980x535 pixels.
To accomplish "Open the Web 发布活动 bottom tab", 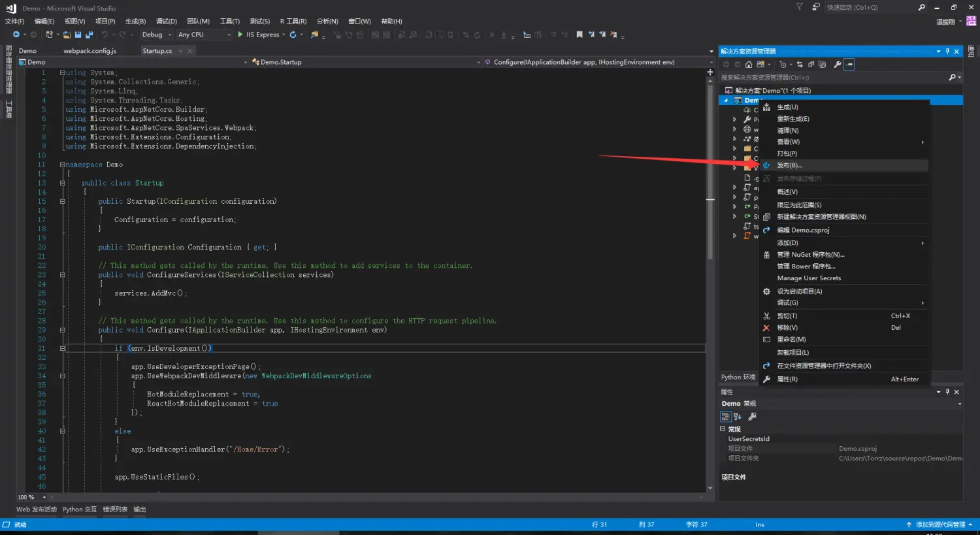I will tap(37, 510).
